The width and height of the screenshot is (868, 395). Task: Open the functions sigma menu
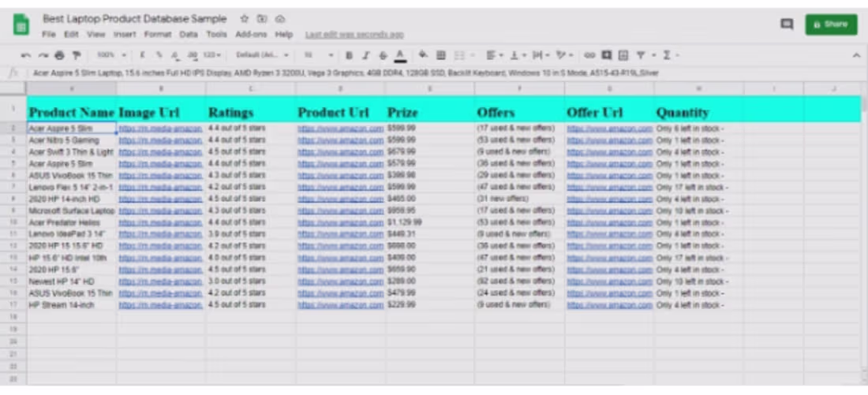click(667, 55)
